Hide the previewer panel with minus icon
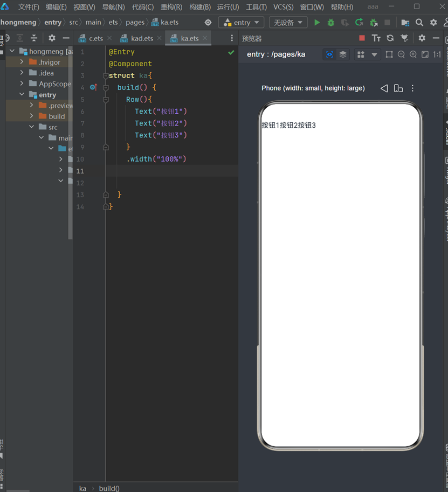The height and width of the screenshot is (492, 448). coord(436,38)
